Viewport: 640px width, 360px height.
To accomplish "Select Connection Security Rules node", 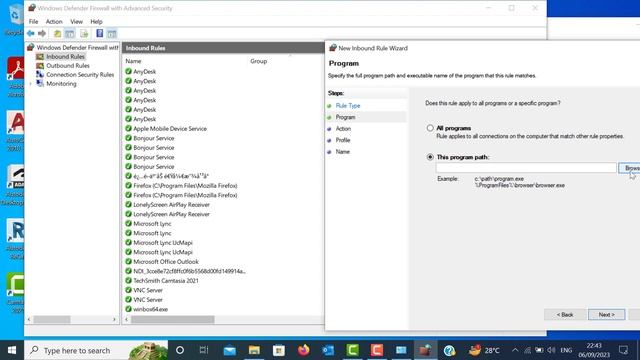I will point(80,74).
